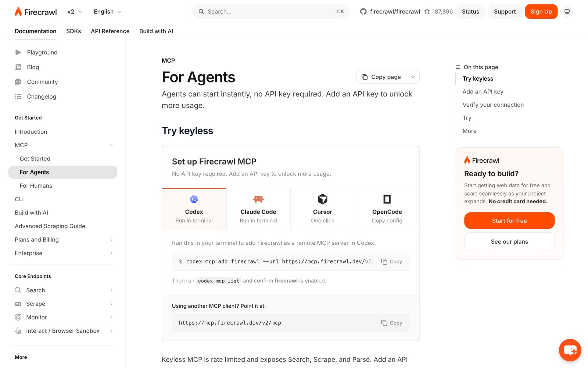Copy the mcp.firecrawl.dev/v2/mcp URL
This screenshot has height=368, width=588.
pos(392,323)
